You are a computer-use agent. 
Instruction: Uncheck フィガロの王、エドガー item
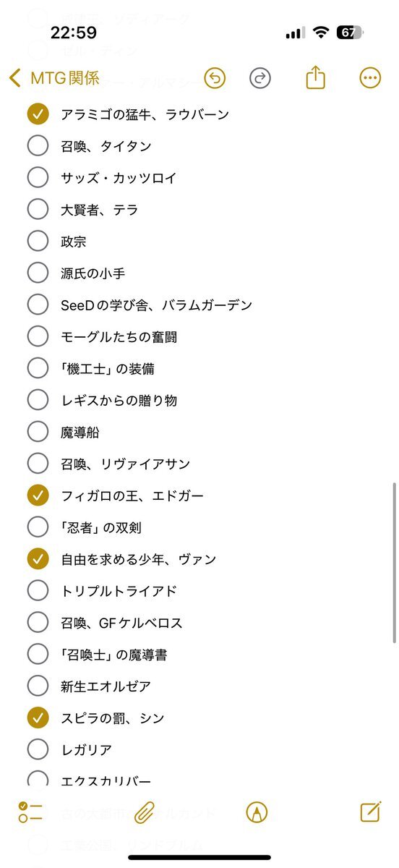(38, 495)
